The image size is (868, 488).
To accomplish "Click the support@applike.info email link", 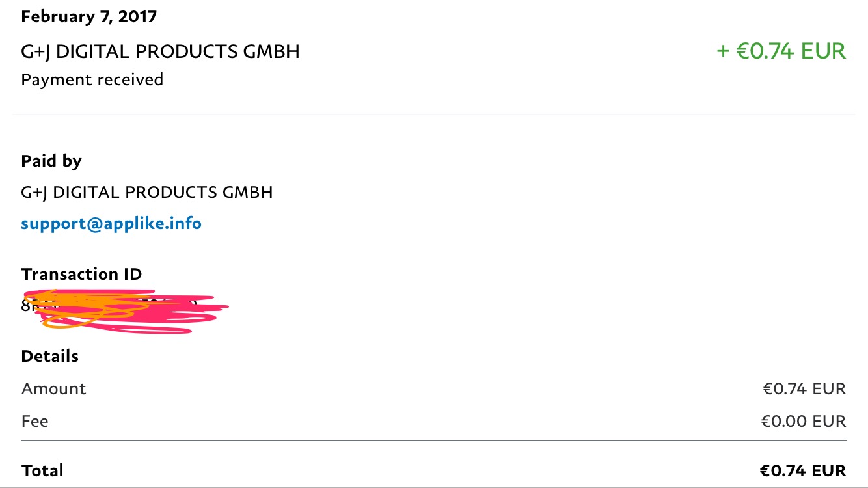I will (x=111, y=224).
